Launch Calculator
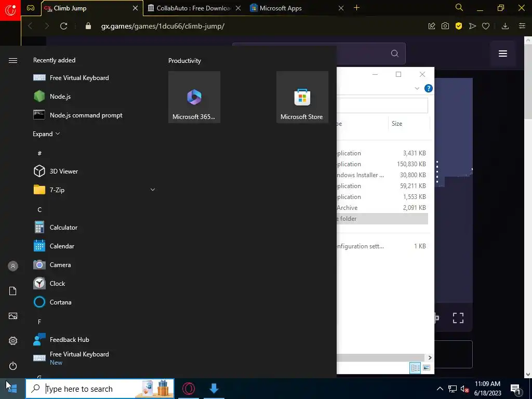 click(x=94, y=228)
